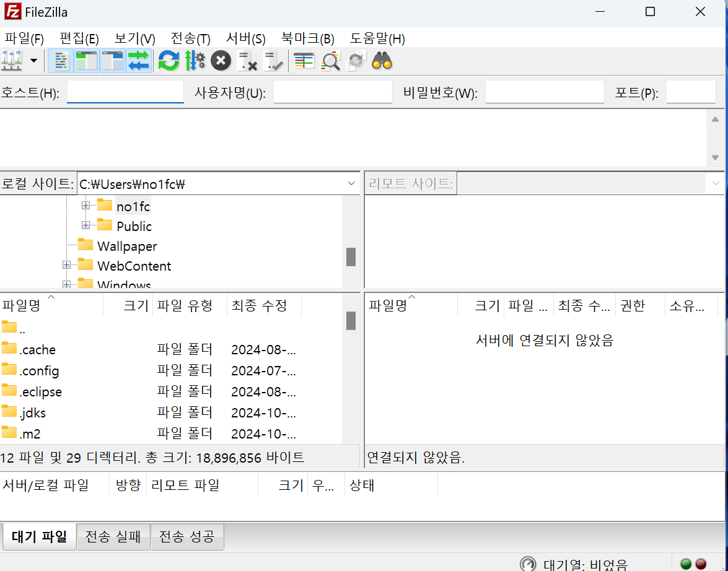Toggle processing of transfer queue

(x=195, y=61)
